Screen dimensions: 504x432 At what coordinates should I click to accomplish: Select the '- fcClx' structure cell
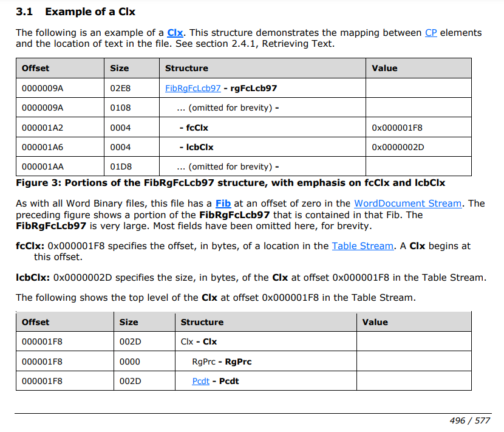(262, 128)
